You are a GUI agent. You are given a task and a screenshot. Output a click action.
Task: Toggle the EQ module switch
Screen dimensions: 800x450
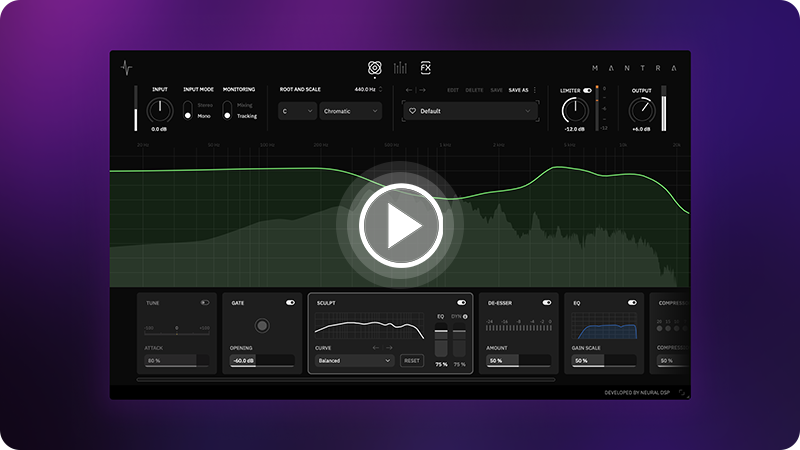point(632,303)
